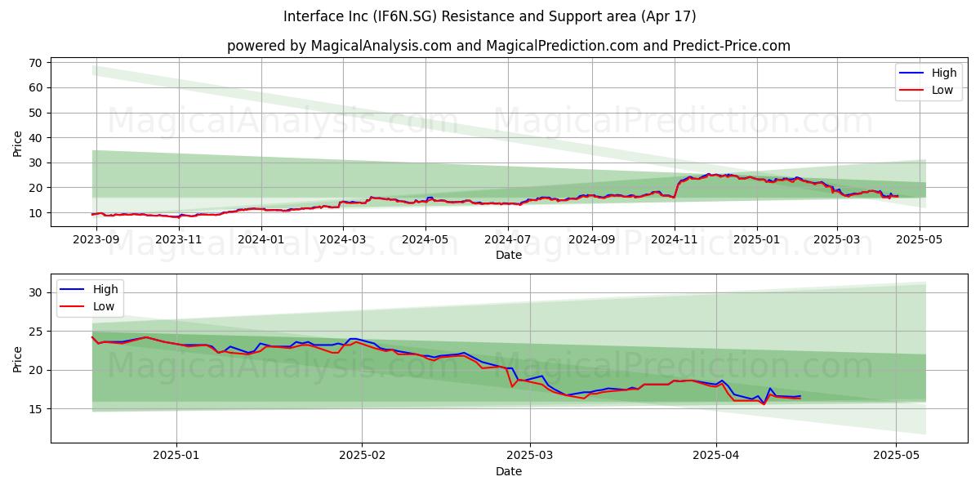Click the '10' y-axis label in the top chart
This screenshot has height=490, width=980.
click(38, 212)
